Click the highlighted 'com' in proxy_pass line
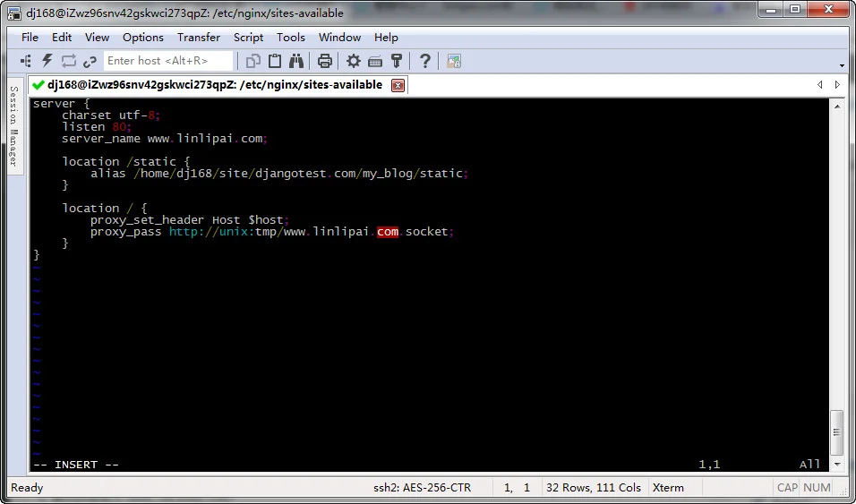 [x=388, y=232]
